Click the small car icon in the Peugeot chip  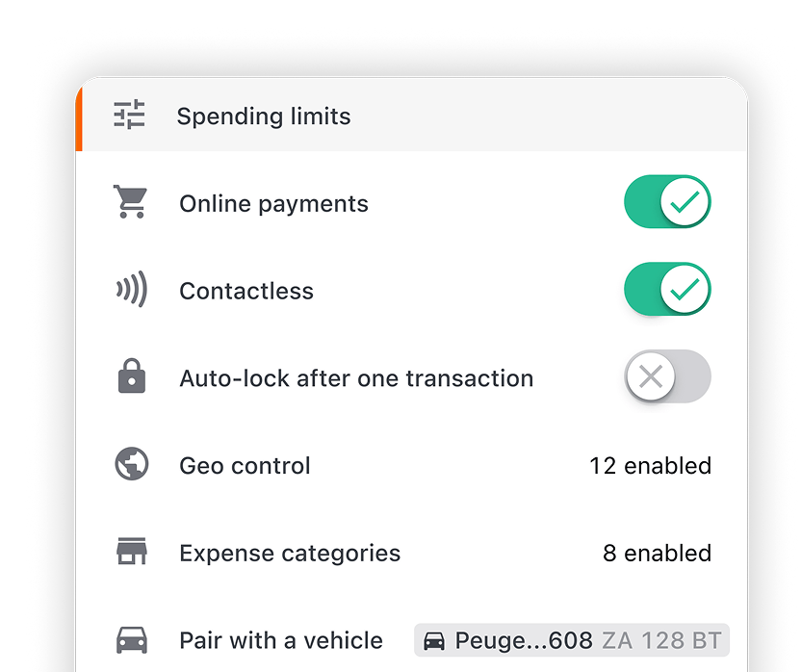[x=434, y=641]
